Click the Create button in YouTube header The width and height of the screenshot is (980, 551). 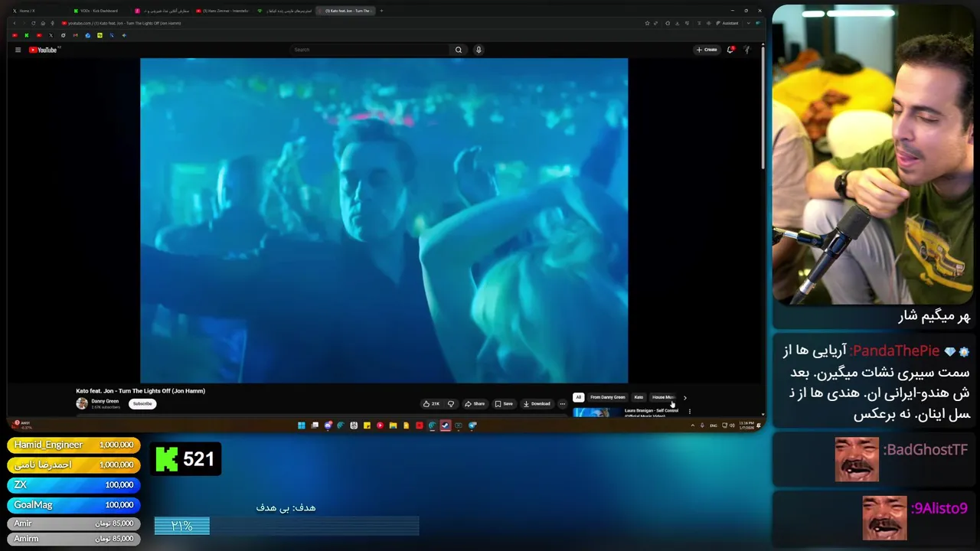coord(707,50)
